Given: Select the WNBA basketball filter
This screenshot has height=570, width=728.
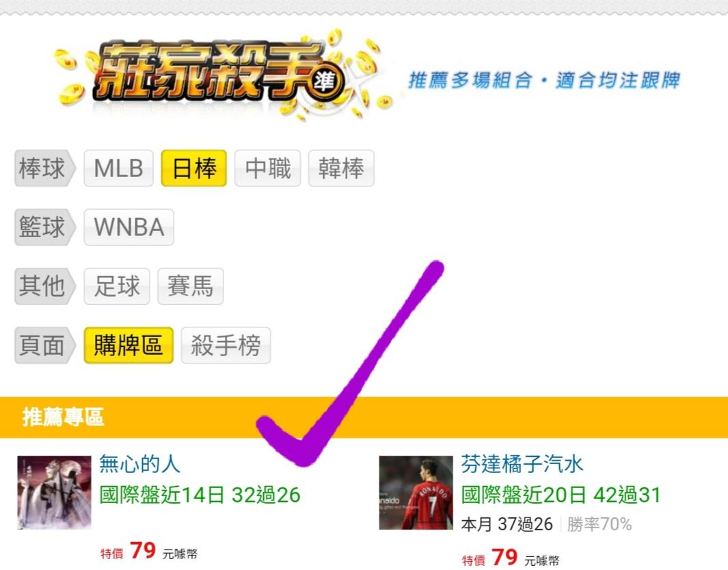Looking at the screenshot, I should 129,227.
